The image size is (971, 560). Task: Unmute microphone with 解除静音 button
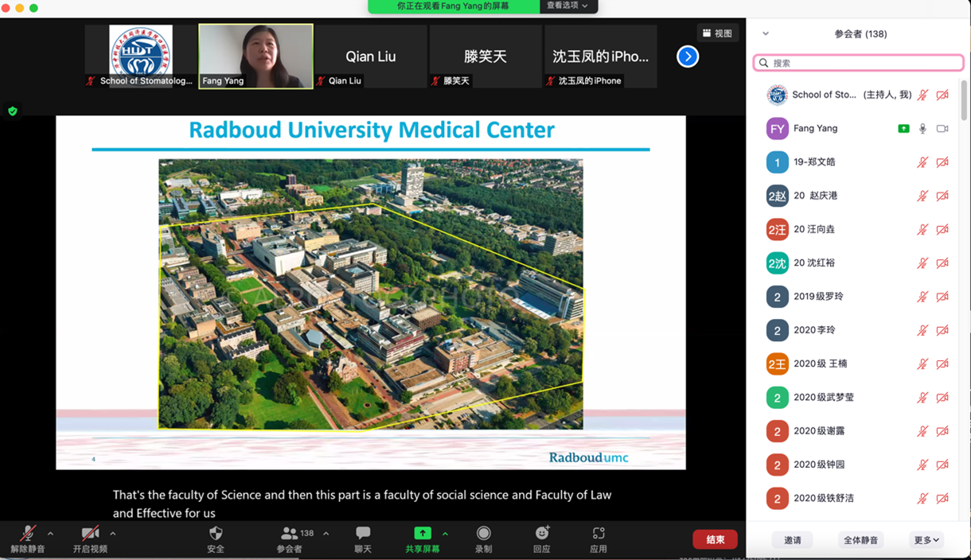[x=28, y=539]
